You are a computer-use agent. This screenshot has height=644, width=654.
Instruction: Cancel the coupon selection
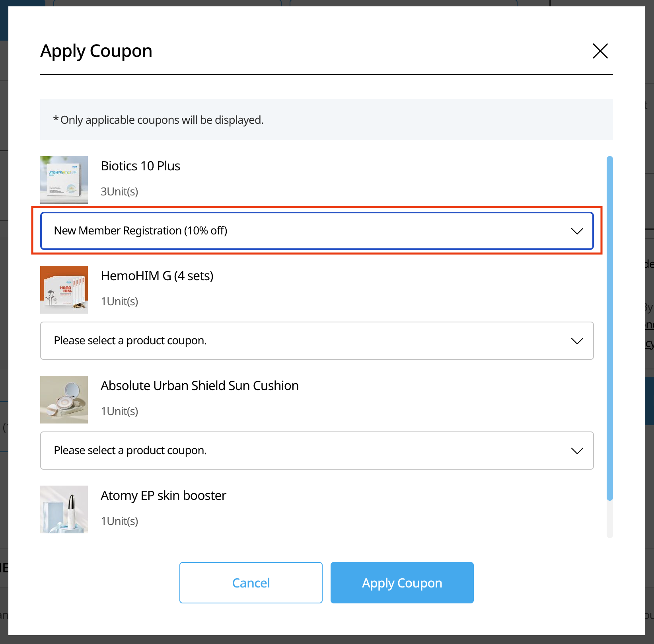251,583
